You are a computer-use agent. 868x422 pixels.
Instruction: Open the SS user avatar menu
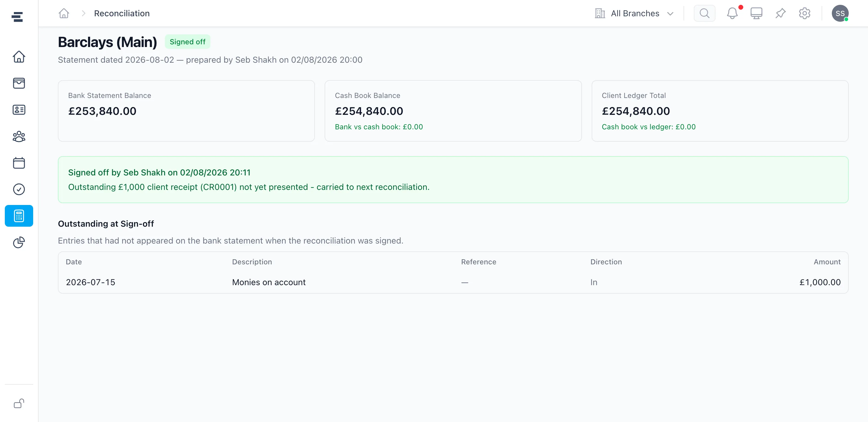coord(840,13)
